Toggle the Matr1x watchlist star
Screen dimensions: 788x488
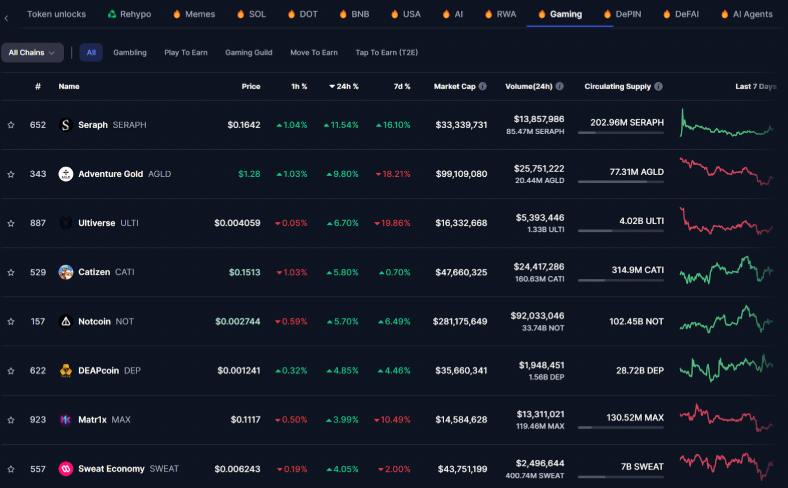coord(11,420)
